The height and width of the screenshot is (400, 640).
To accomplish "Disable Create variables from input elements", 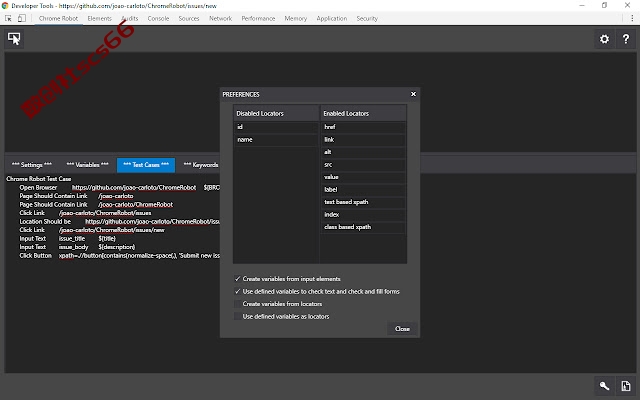I will coord(237,279).
